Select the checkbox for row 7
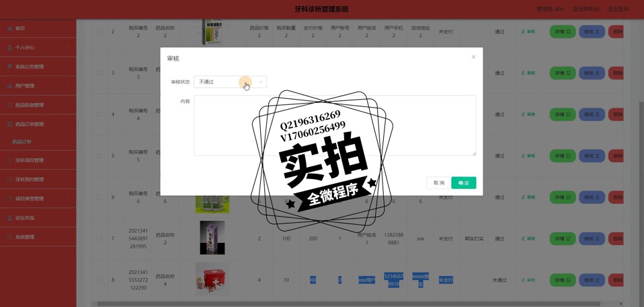Image resolution: width=644 pixels, height=307 pixels. tap(99, 238)
